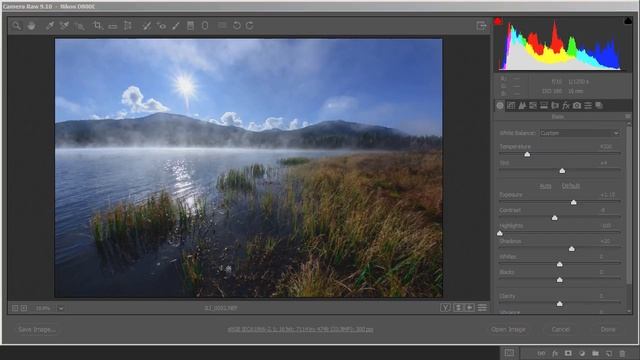Click the Open Image button

(x=508, y=329)
